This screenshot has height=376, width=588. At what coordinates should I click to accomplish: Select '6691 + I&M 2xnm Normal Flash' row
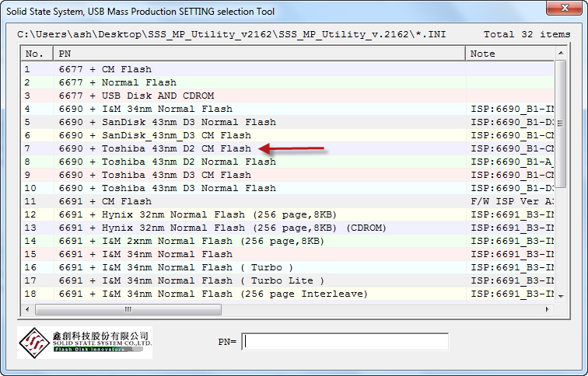(x=288, y=241)
